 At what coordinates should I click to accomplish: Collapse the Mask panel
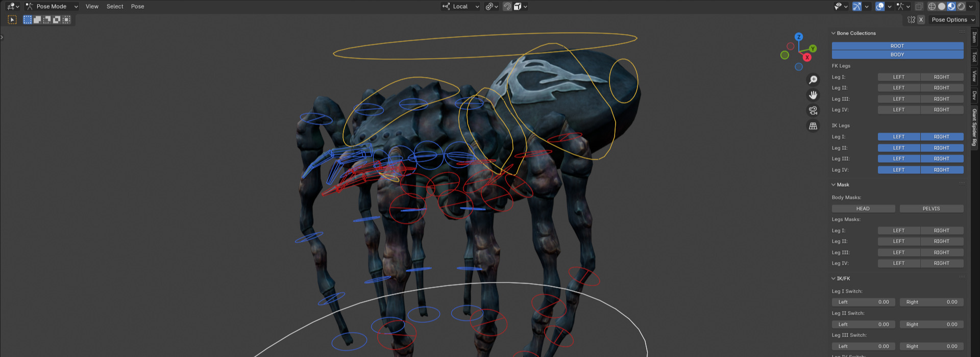click(834, 185)
